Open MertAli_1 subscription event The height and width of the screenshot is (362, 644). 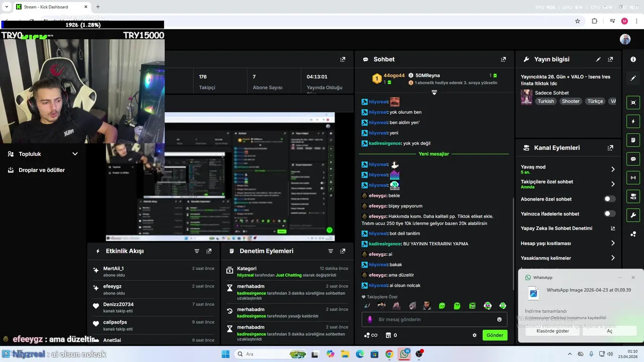click(x=153, y=271)
